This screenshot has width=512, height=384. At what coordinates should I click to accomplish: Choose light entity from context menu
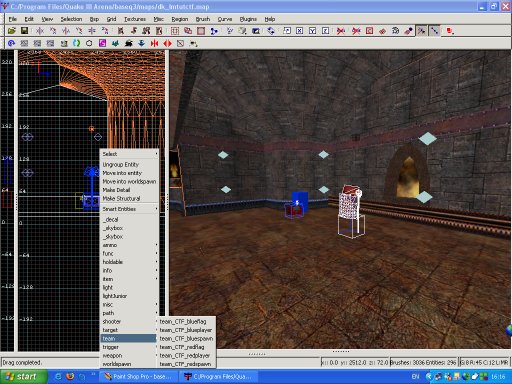click(129, 288)
